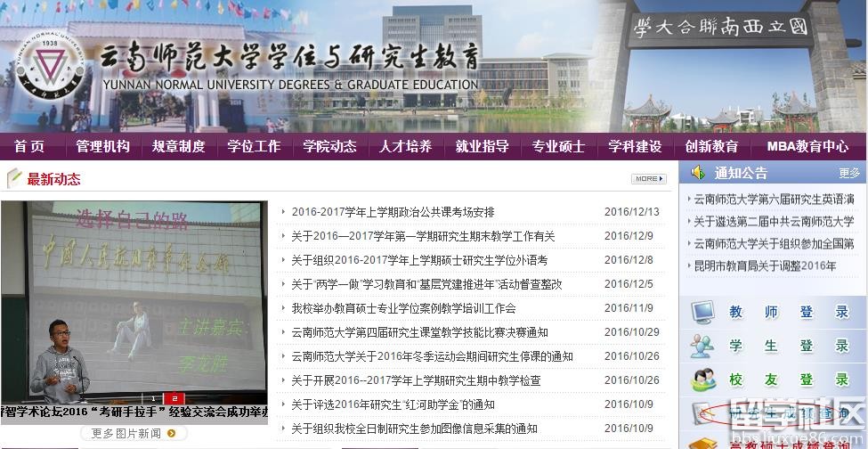Screen dimensions: 868x449
Task: Click the student login people icon
Action: [703, 346]
